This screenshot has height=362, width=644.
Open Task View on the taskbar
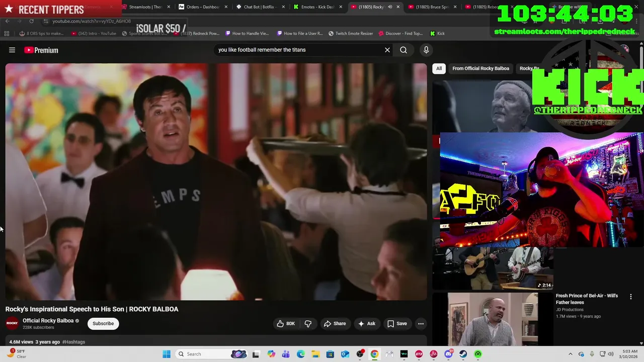pyautogui.click(x=256, y=354)
